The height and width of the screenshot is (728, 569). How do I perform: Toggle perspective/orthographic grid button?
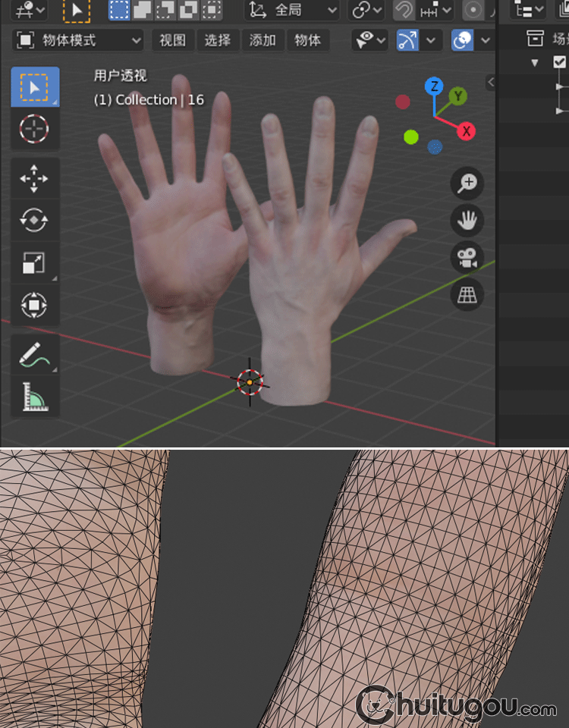pyautogui.click(x=467, y=295)
